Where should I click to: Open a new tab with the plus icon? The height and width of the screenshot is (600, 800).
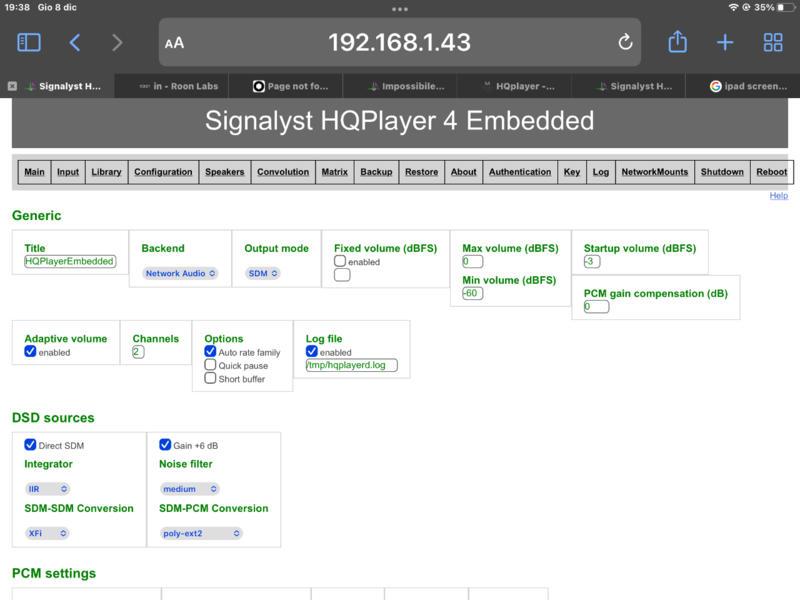pos(725,42)
